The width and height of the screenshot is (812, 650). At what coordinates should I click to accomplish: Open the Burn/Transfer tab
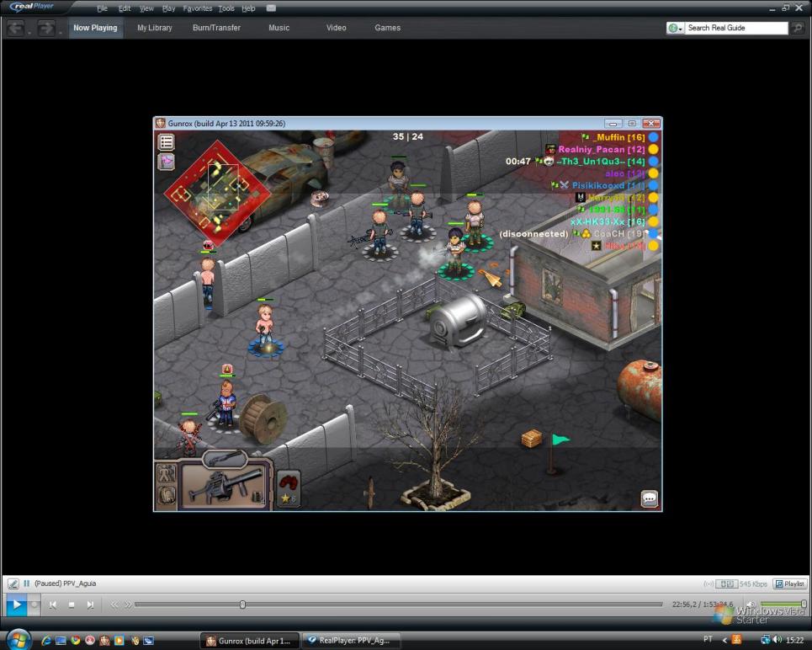tap(216, 28)
